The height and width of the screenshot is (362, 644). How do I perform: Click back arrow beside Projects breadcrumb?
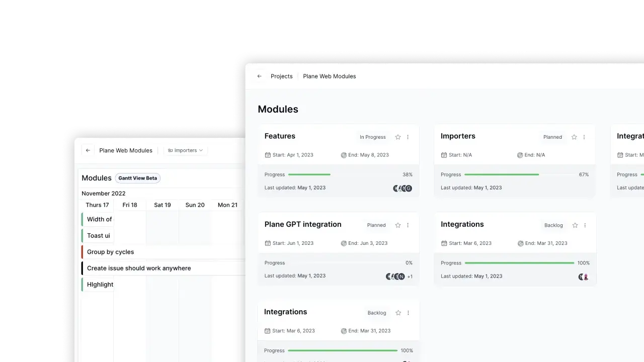click(x=260, y=76)
